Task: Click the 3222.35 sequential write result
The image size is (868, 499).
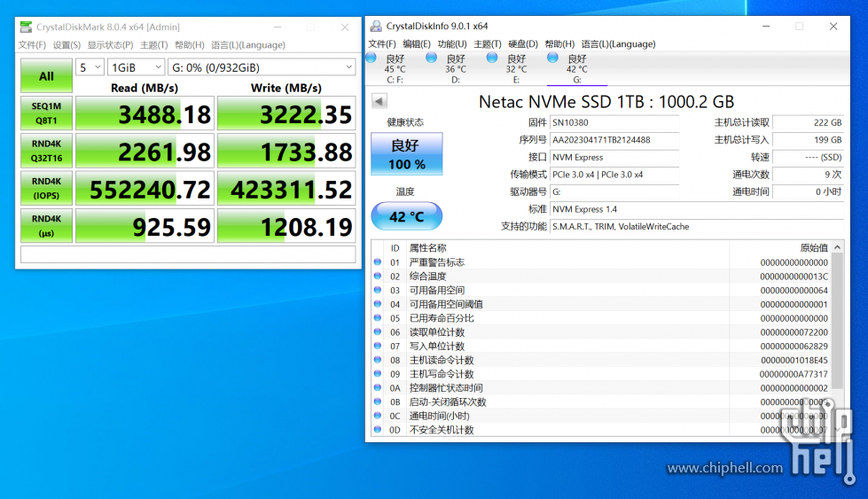Action: point(286,113)
